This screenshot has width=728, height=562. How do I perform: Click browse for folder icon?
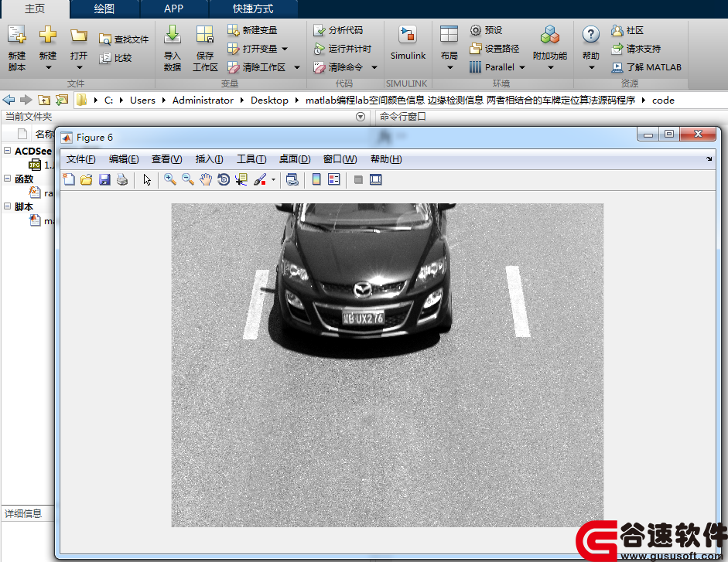(62, 100)
